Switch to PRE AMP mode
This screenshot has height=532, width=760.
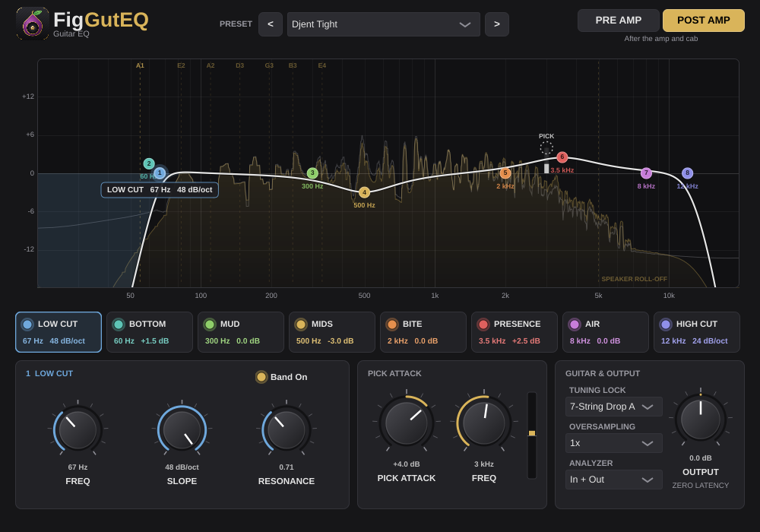click(x=618, y=21)
